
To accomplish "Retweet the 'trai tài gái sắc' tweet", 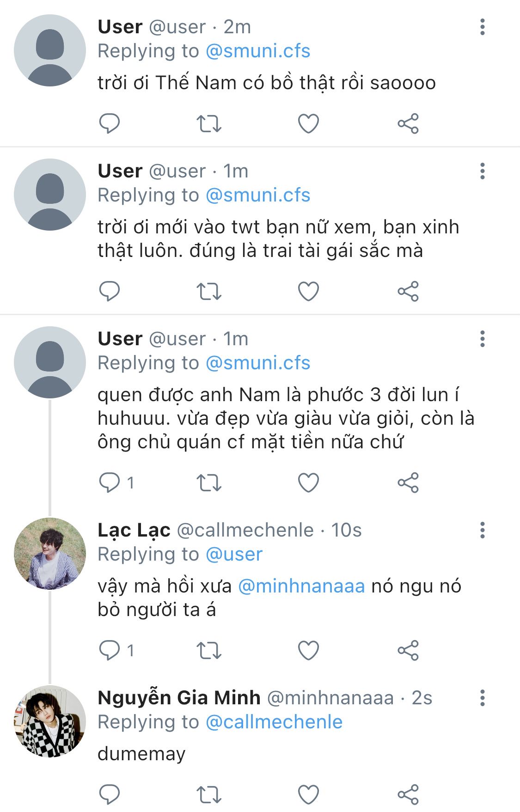I will point(209,291).
